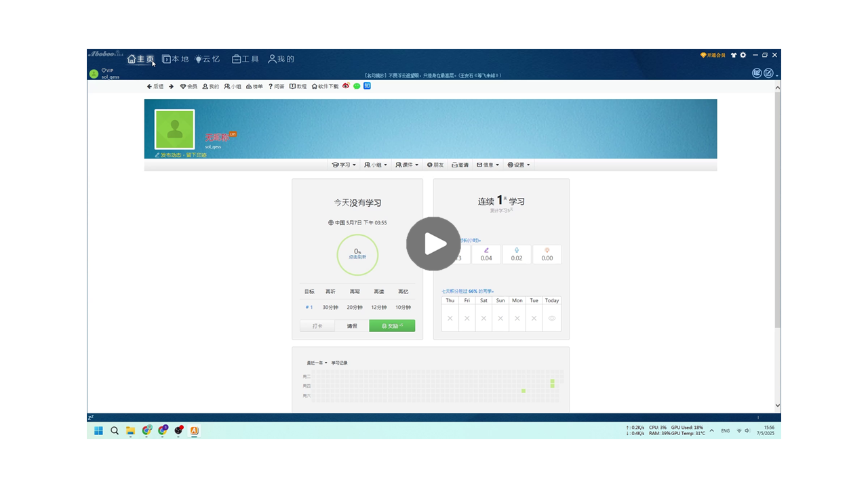
Task: Open the 最近一年 period dropdown
Action: click(x=317, y=363)
